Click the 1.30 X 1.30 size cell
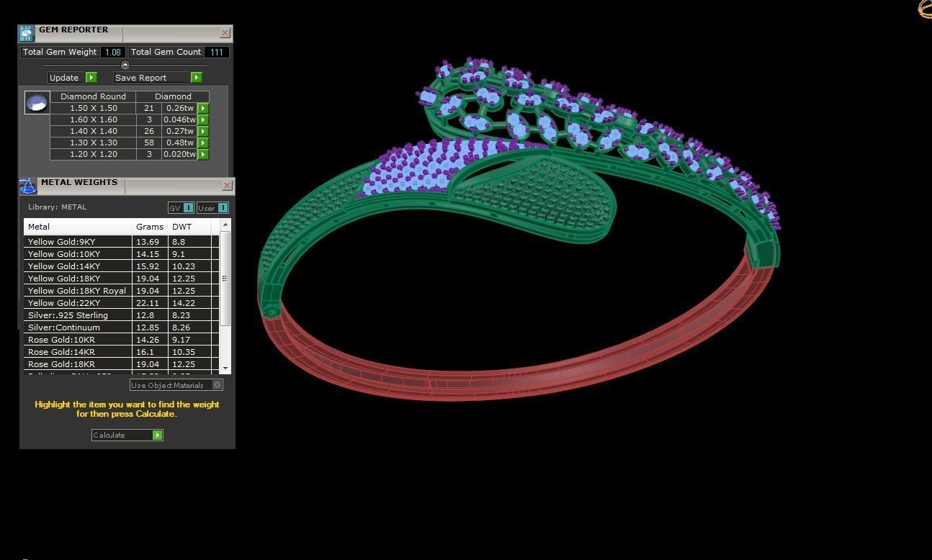The width and height of the screenshot is (932, 560). [x=94, y=143]
